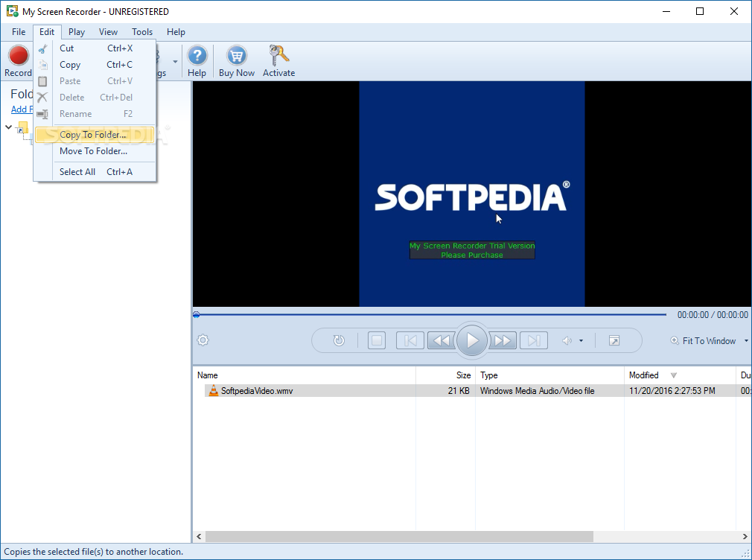Toggle sort arrow on Modified column
Image resolution: width=752 pixels, height=560 pixels.
tap(673, 375)
